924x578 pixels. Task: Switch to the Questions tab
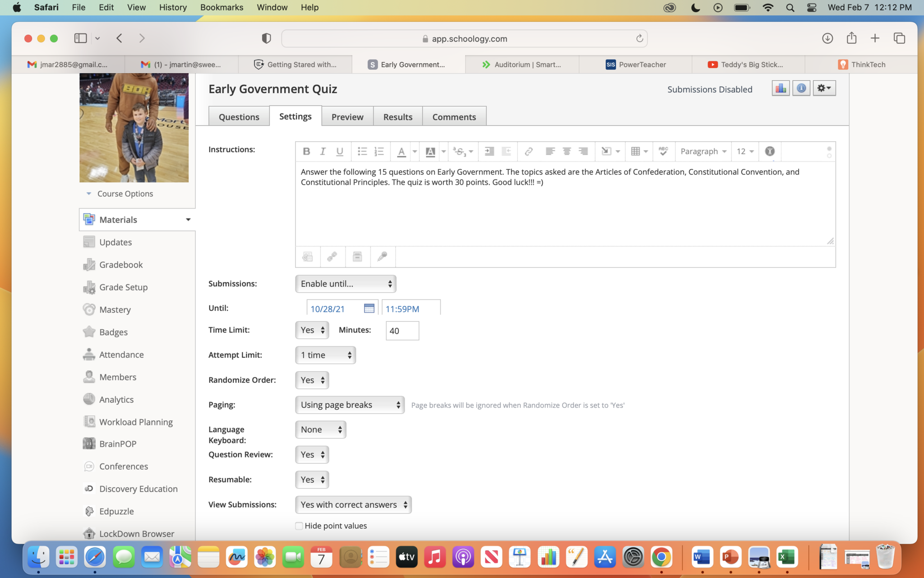click(x=239, y=117)
